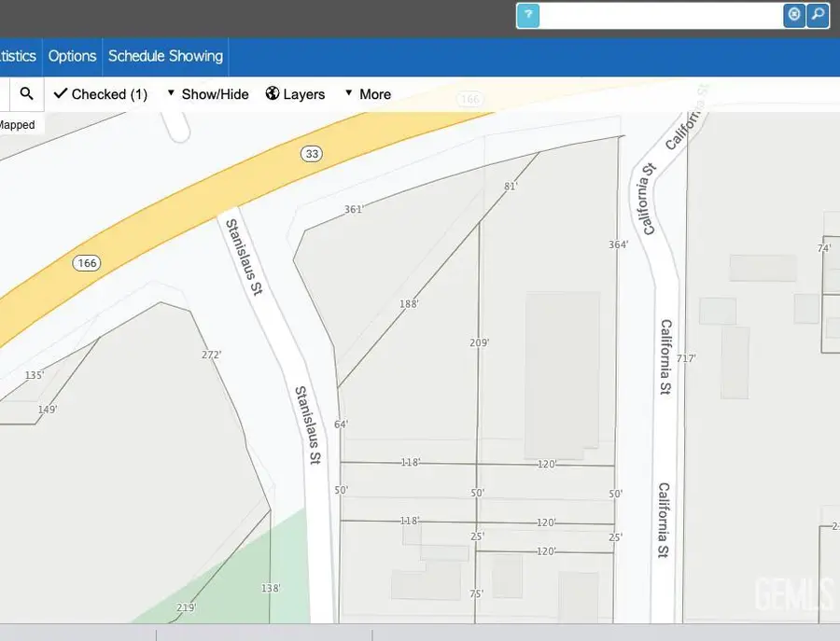Click the 74' dimension label
Screen dimensions: 840x641
tap(824, 248)
